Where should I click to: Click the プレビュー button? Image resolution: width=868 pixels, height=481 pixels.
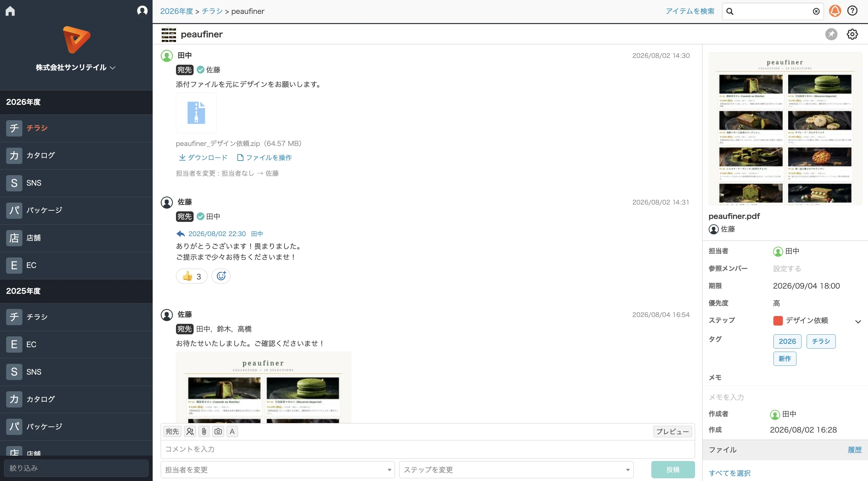672,432
